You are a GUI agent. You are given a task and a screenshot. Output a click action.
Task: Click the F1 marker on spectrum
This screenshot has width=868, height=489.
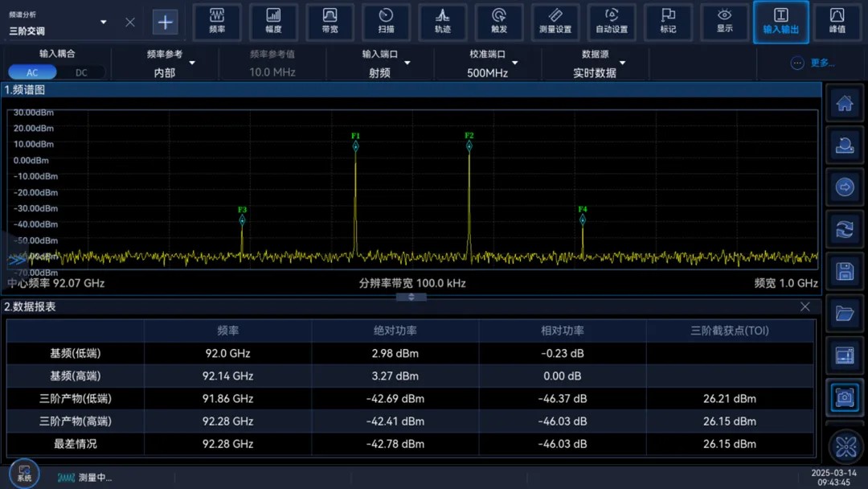(x=355, y=146)
